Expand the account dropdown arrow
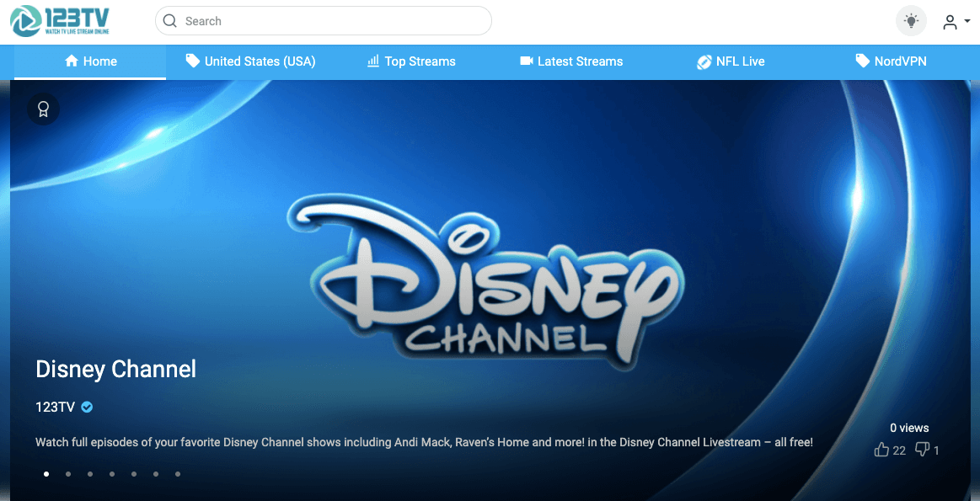This screenshot has width=980, height=501. (x=966, y=22)
